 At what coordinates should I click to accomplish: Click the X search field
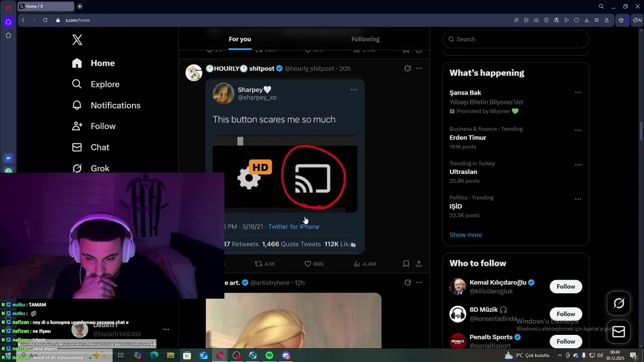coord(516,39)
